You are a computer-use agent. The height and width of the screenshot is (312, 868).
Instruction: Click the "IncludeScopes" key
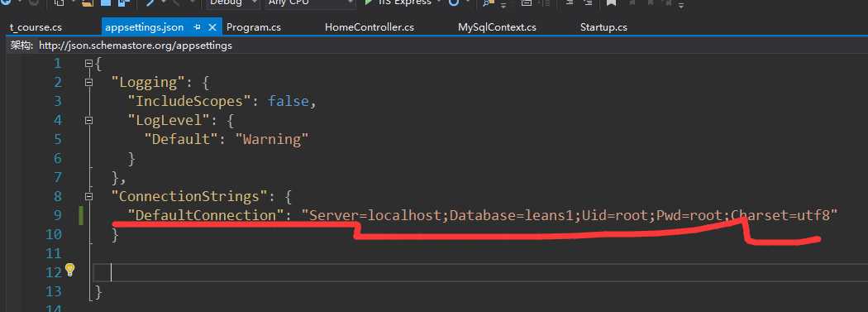193,102
